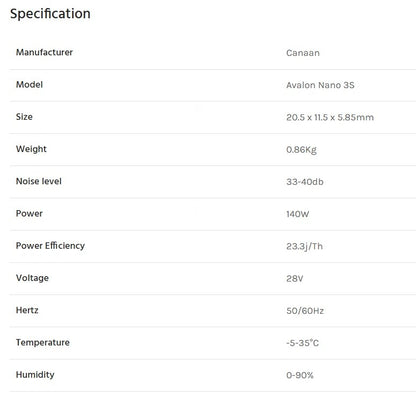Viewport: 416px width, 396px height.
Task: Select the Power row label
Action: tap(29, 214)
